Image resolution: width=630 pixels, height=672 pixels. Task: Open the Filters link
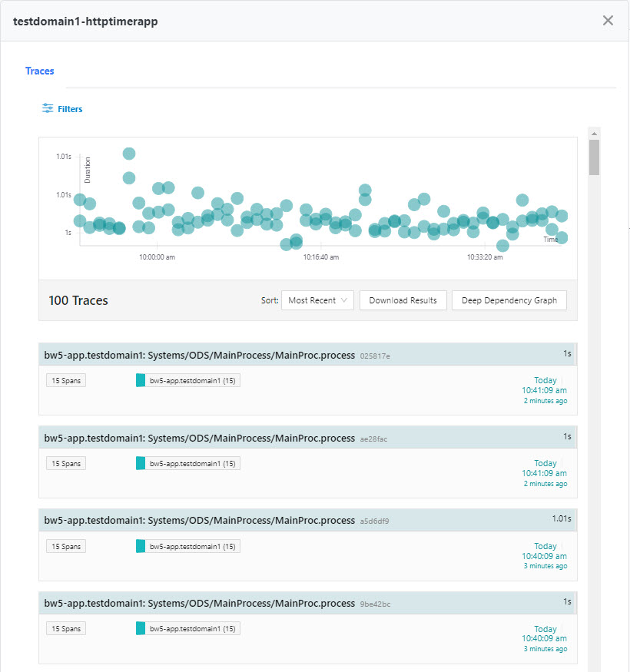point(70,109)
